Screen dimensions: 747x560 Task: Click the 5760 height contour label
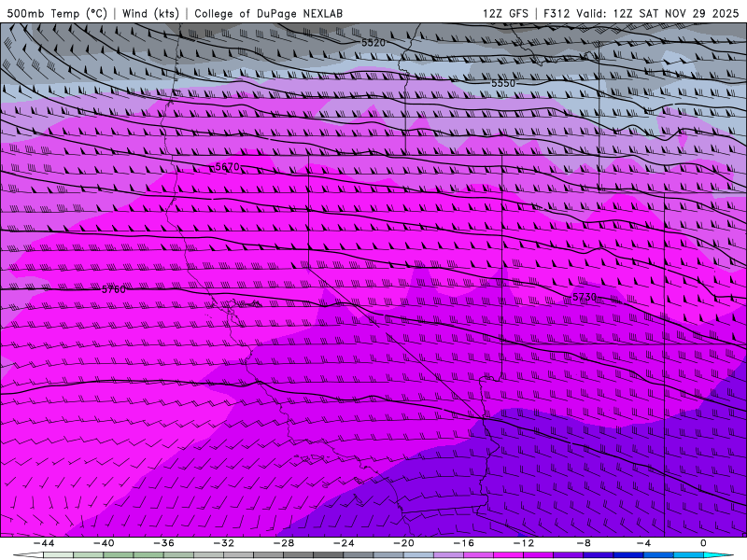pyautogui.click(x=113, y=289)
